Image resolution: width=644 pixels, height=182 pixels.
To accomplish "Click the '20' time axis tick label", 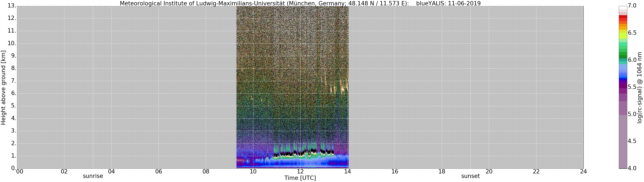I will click(x=489, y=172).
